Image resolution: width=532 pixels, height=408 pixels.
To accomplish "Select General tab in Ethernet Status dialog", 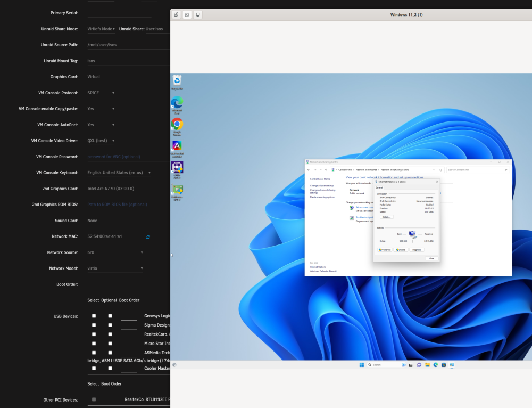I will click(x=379, y=187).
